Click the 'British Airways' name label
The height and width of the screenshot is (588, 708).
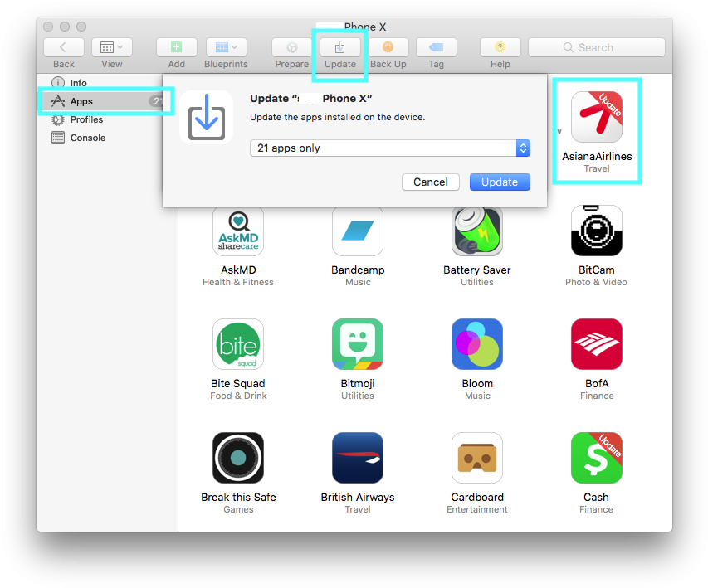358,498
